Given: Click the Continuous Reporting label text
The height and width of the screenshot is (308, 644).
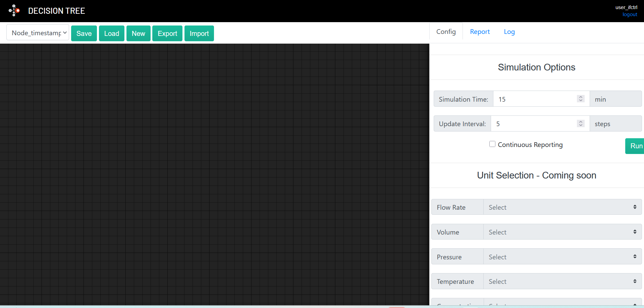Looking at the screenshot, I should coord(530,145).
